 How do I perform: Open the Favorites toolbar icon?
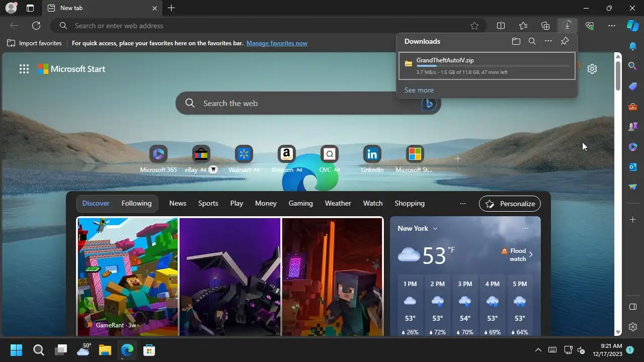[x=523, y=26]
